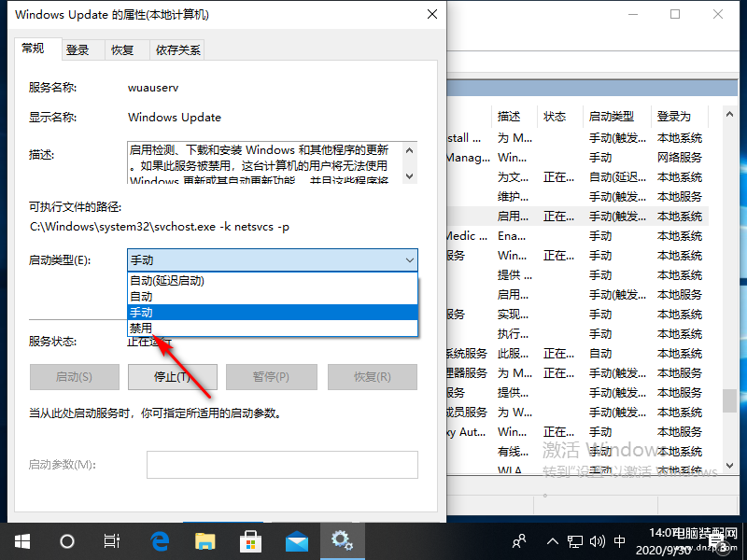747x560 pixels.
Task: Click the wuauserv service name text
Action: click(x=153, y=88)
